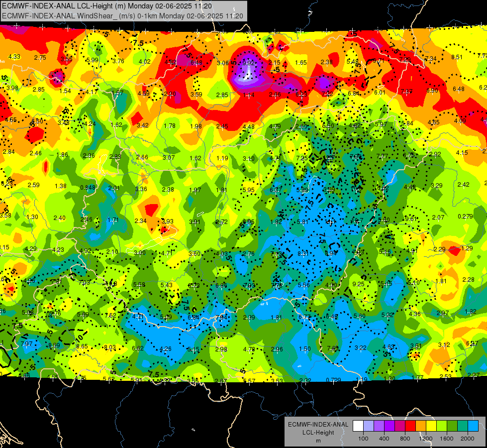Click the 7.25 shear value
This screenshot has width=487, height=448.
[x=302, y=158]
